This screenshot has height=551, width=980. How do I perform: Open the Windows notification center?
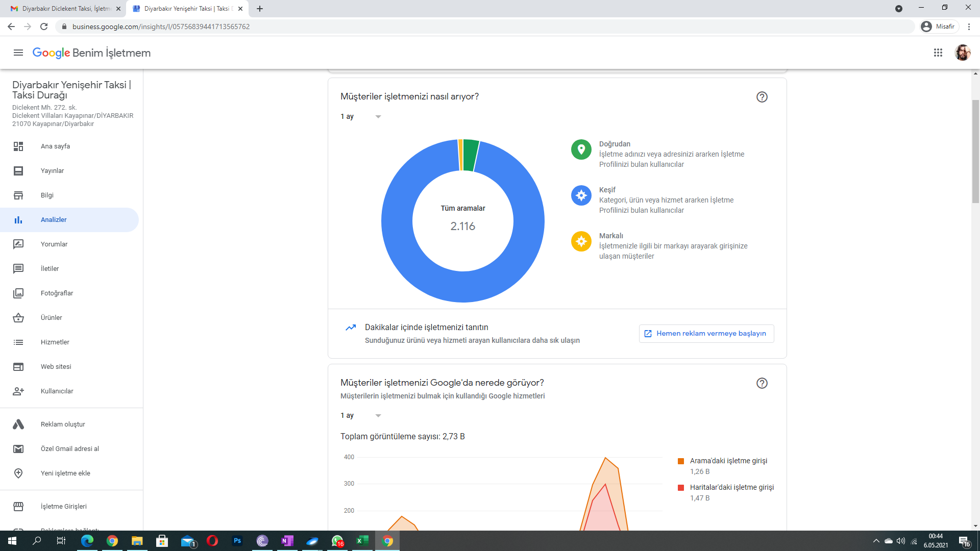click(x=964, y=541)
